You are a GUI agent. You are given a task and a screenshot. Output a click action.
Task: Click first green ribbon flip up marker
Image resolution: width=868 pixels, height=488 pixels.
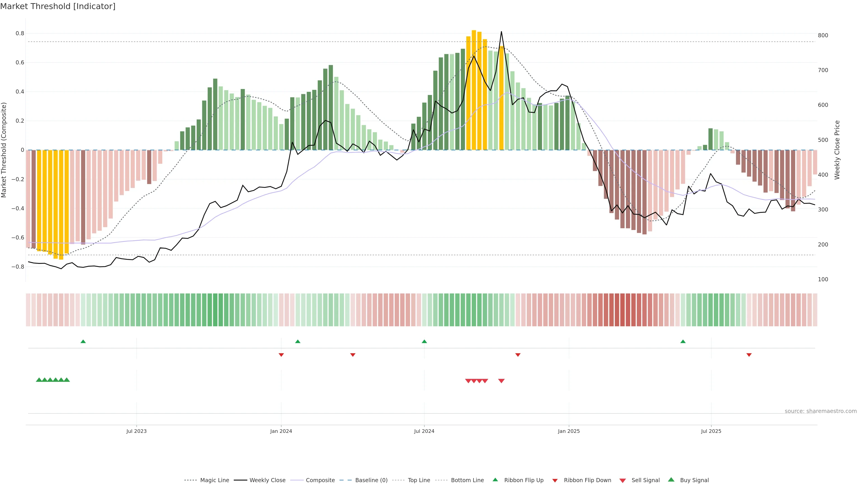click(x=83, y=342)
